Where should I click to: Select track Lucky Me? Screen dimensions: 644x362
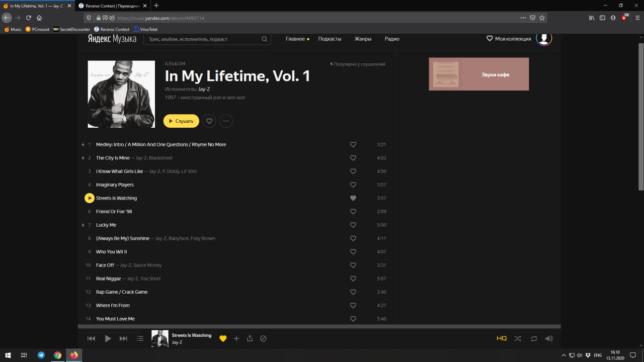pos(106,225)
